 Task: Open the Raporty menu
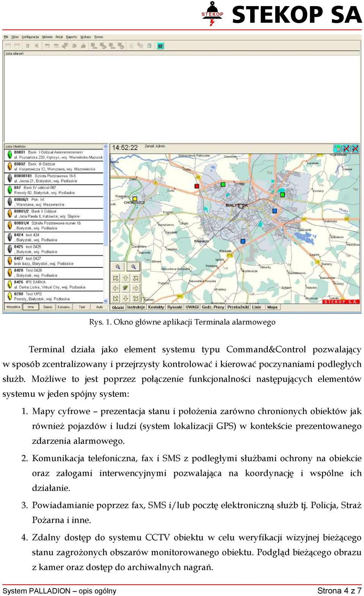tap(72, 37)
